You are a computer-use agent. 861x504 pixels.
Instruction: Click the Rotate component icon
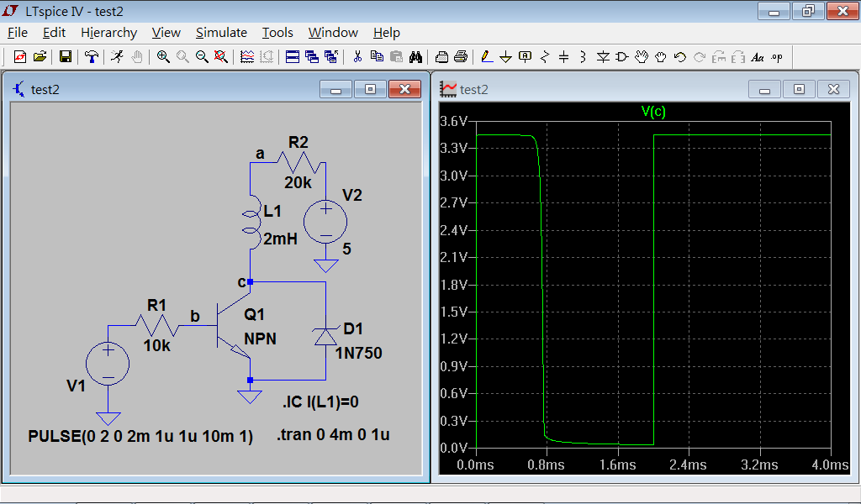coord(719,56)
